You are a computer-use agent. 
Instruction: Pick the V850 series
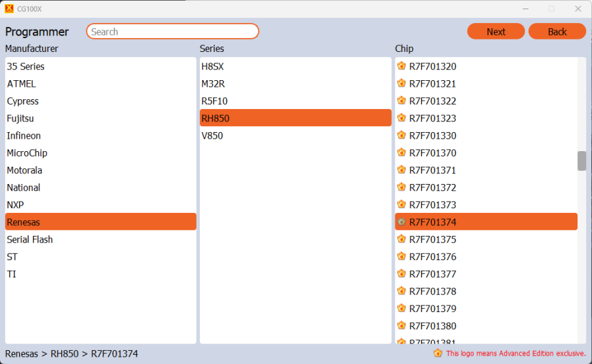tap(212, 136)
